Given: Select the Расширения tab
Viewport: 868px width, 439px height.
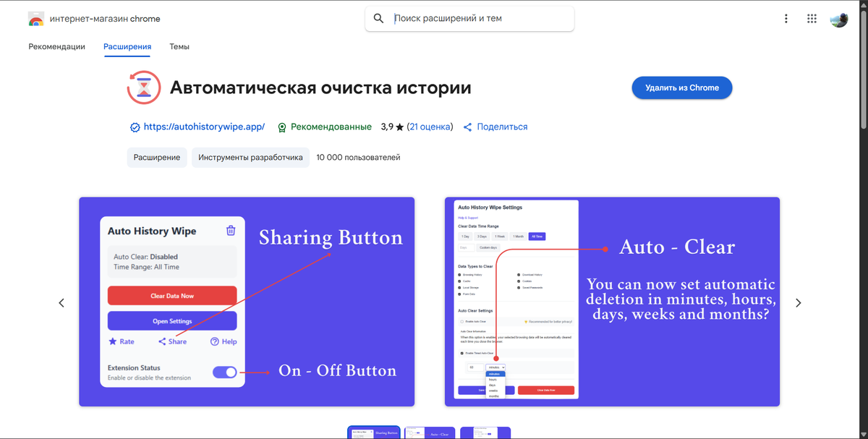Looking at the screenshot, I should [x=127, y=47].
